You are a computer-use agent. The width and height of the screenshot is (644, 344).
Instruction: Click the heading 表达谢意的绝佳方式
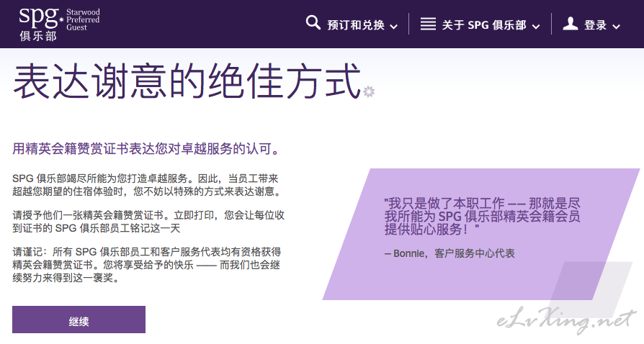pyautogui.click(x=187, y=81)
